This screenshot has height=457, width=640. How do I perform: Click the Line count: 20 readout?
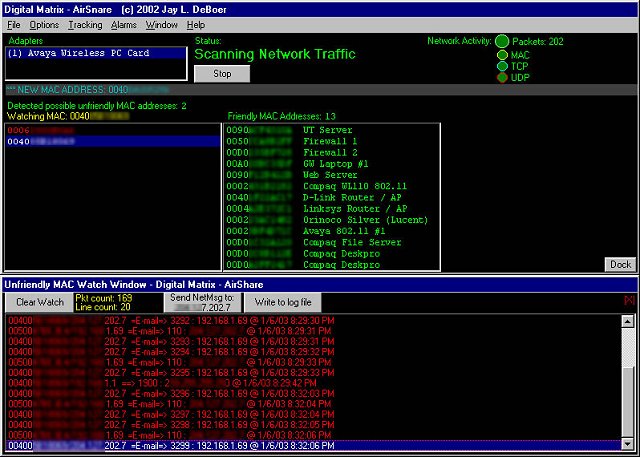103,307
